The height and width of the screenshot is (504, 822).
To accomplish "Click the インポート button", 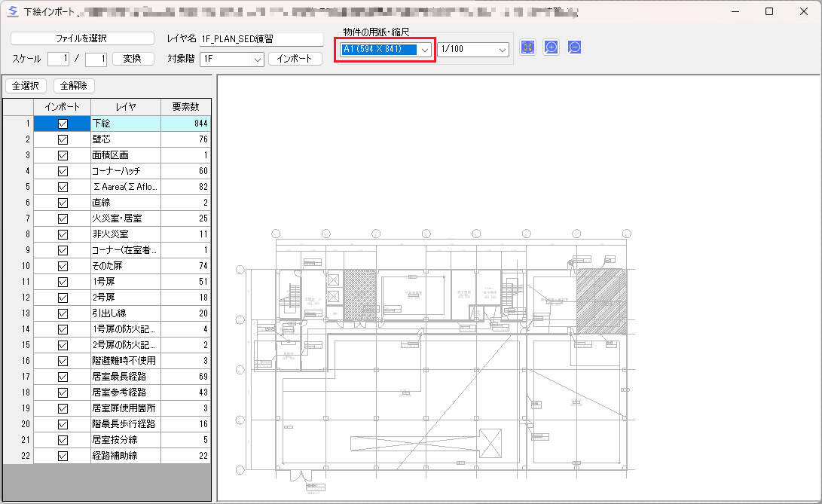I will click(x=295, y=59).
